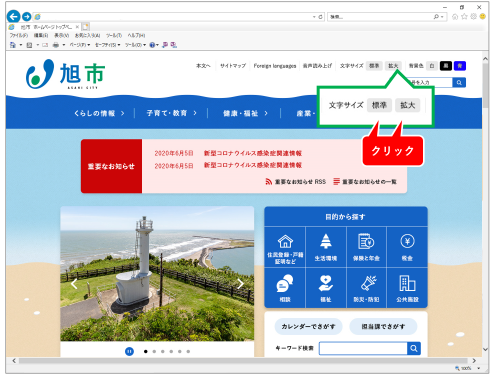Image resolution: width=500 pixels, height=375 pixels.
Task: Open the 税金 yen icon tile
Action: pyautogui.click(x=407, y=247)
